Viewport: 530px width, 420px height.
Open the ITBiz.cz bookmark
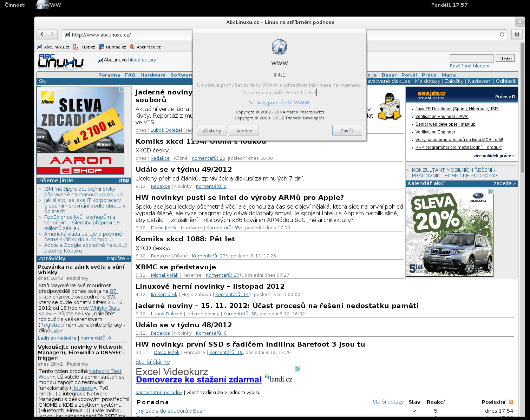[x=84, y=47]
